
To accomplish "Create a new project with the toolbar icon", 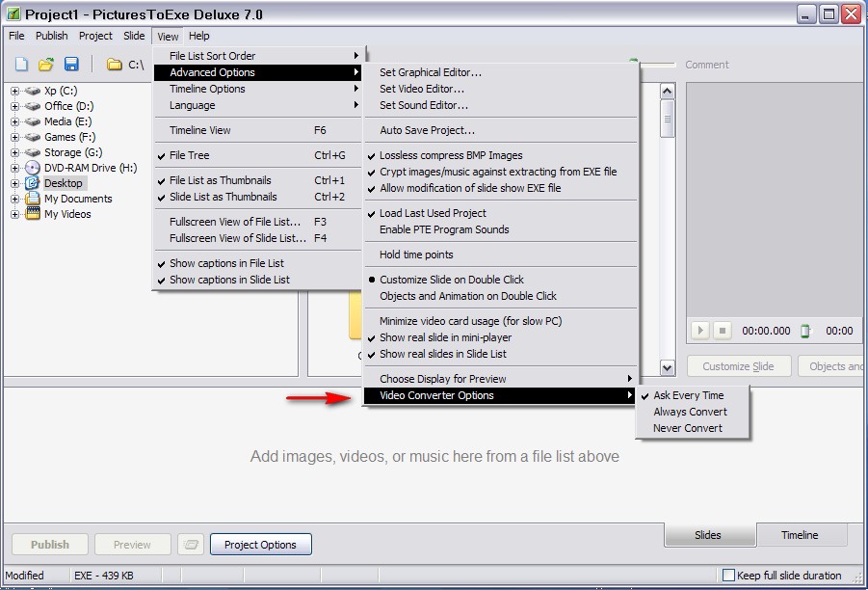I will [21, 65].
